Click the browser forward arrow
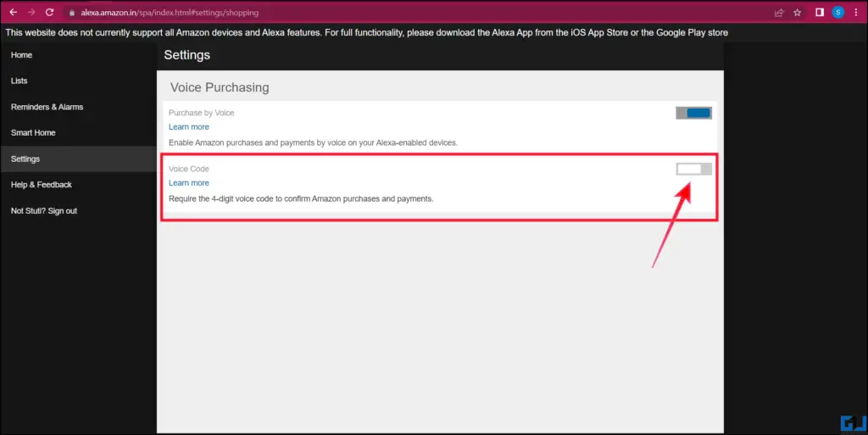 point(31,12)
